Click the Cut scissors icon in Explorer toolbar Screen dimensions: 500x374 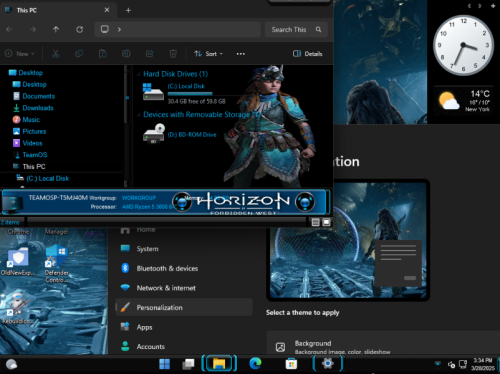pos(55,54)
